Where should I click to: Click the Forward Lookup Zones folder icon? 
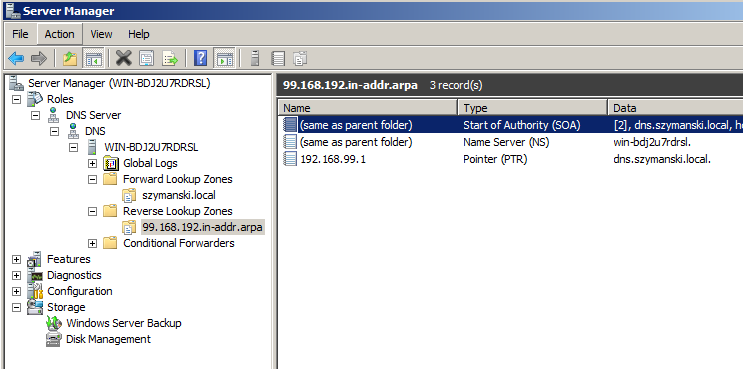pos(110,180)
